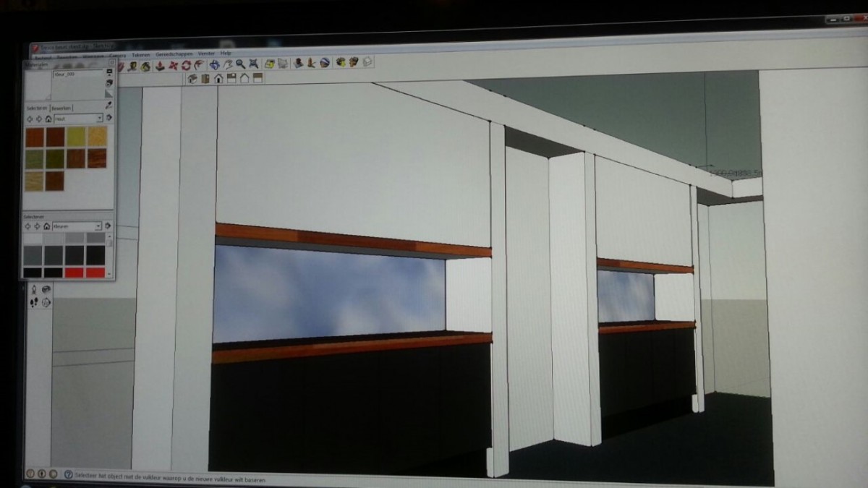Image resolution: width=868 pixels, height=488 pixels.
Task: Open the details arrow next to Kleuren
Action: (108, 226)
